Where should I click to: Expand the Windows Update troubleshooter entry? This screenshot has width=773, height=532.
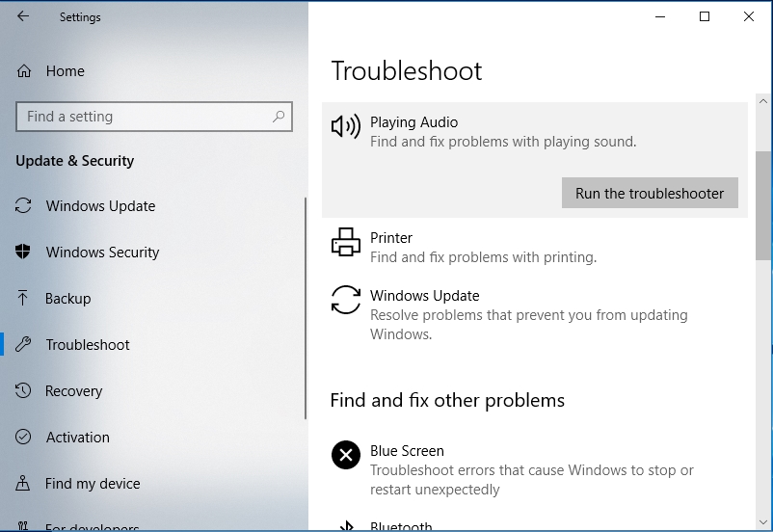pos(528,314)
